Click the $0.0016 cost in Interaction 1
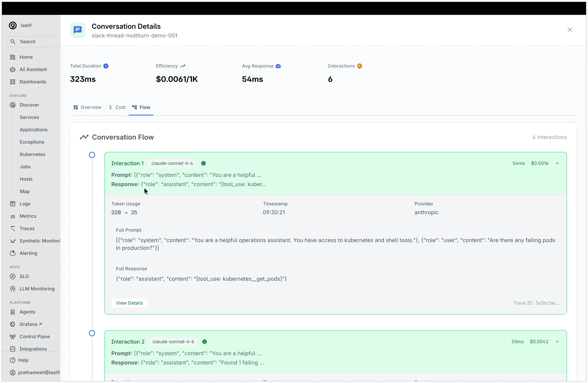 point(540,163)
